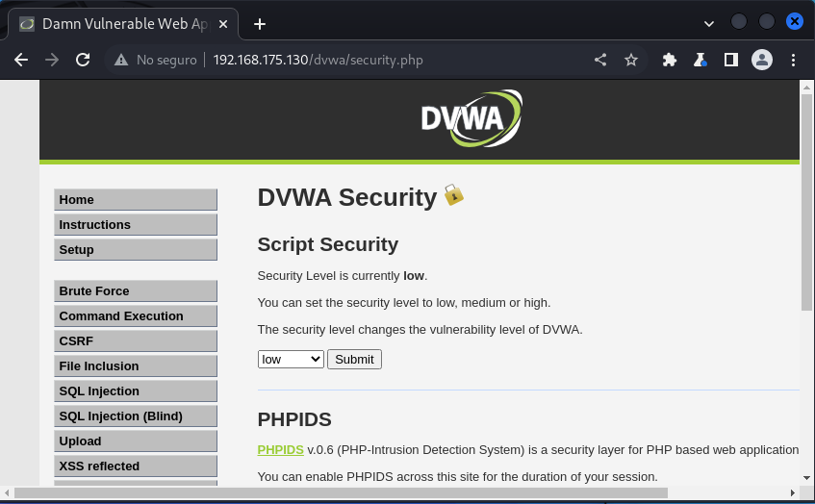The height and width of the screenshot is (504, 815).
Task: Open the browser extensions puzzle icon
Action: [x=670, y=60]
